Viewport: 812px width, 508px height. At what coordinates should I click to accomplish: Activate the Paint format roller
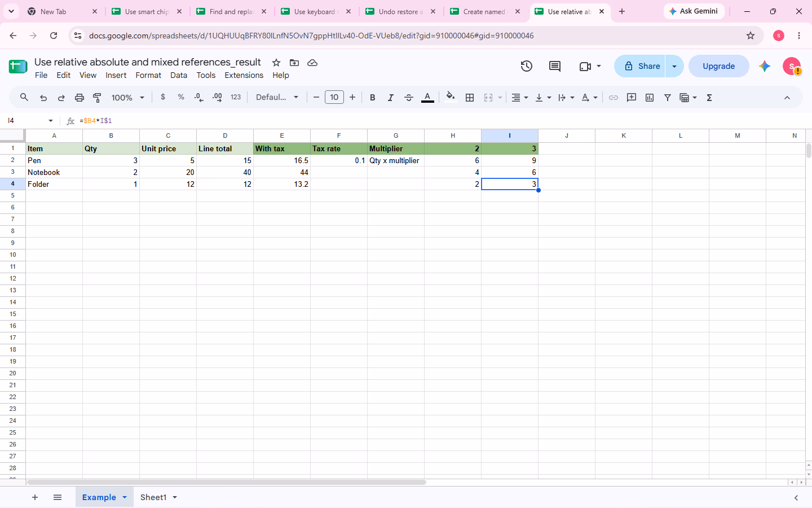pos(97,98)
